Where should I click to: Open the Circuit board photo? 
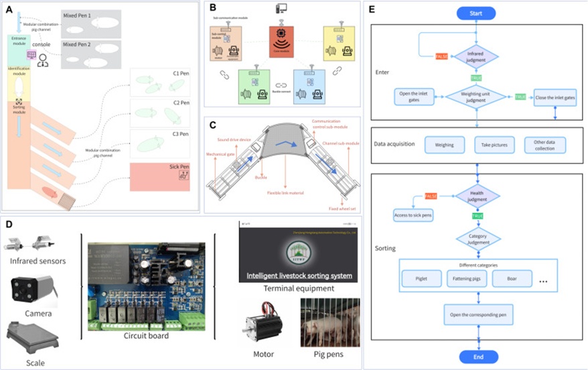[146, 286]
